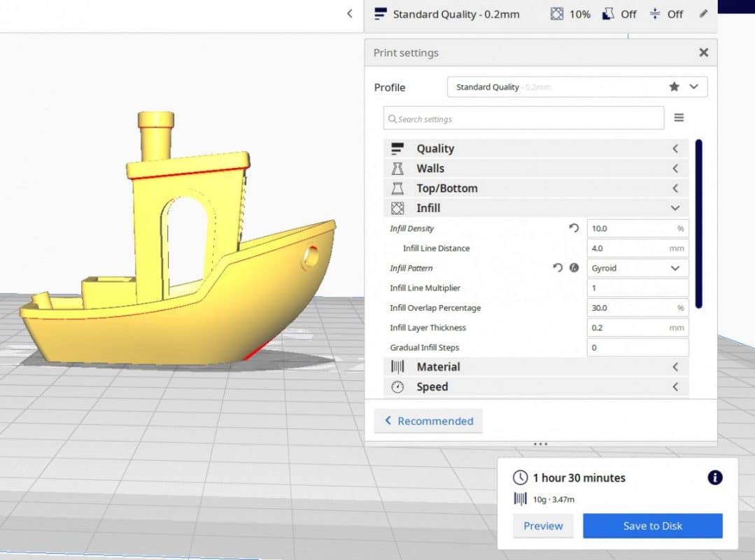The image size is (755, 560).
Task: Click the settings list scrollbar
Action: coord(698,224)
